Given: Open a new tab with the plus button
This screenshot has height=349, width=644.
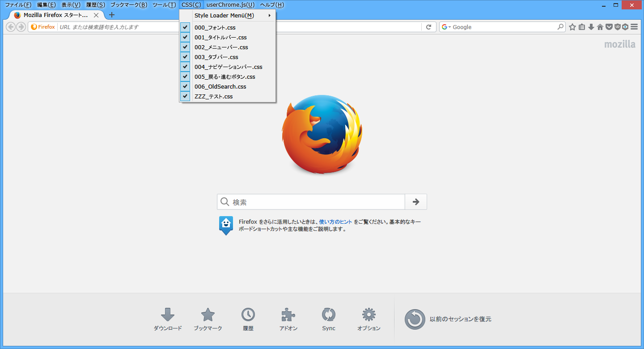Looking at the screenshot, I should click(x=112, y=15).
